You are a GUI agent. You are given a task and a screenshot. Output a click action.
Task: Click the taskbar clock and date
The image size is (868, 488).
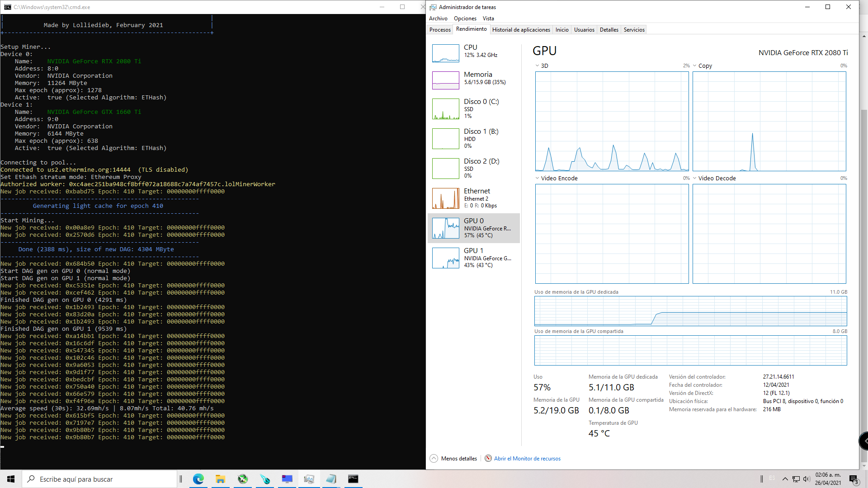point(828,479)
